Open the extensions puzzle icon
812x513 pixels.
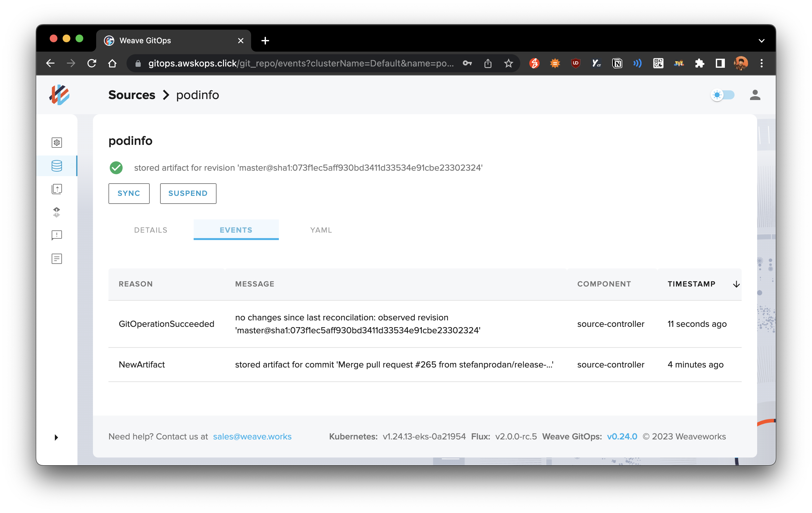700,63
